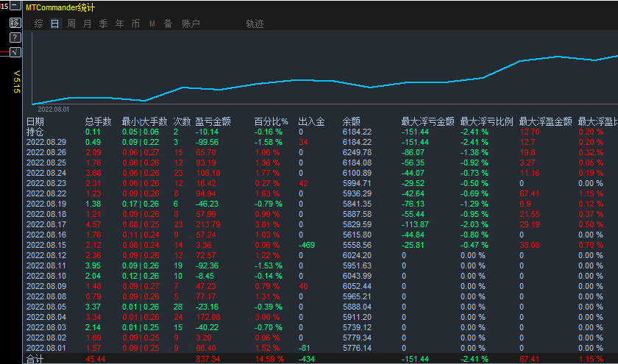
Task: Click the 出入金 column header
Action: pos(311,121)
